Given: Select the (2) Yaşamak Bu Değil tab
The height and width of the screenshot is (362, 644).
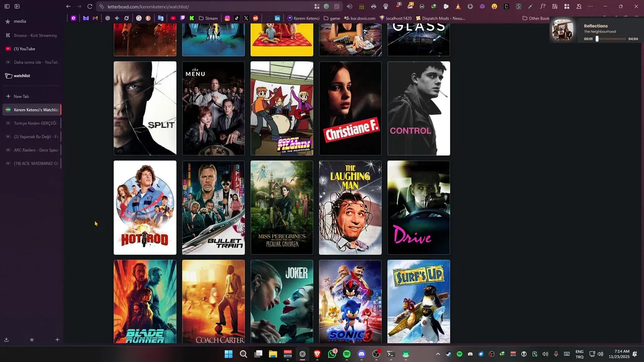Looking at the screenshot, I should pos(32,137).
